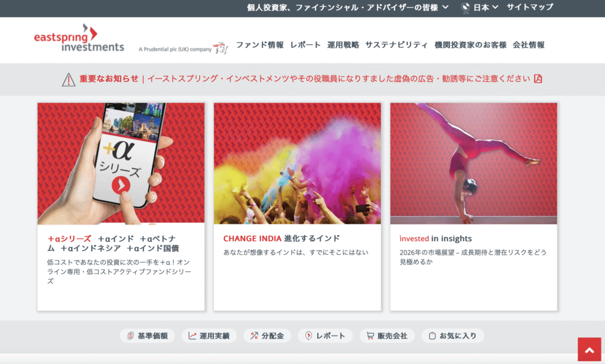Click the 販売会社 shopping cart icon
The height and width of the screenshot is (364, 605).
(x=370, y=336)
